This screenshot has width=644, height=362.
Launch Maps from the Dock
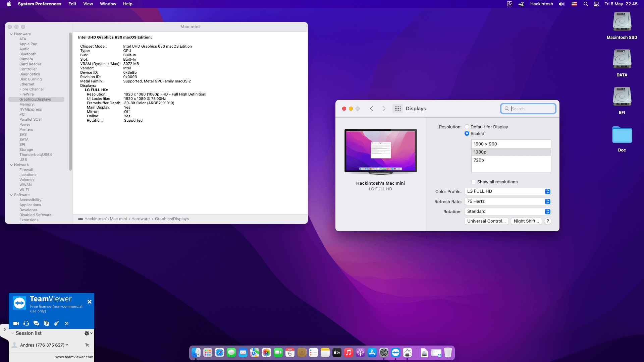point(255,353)
